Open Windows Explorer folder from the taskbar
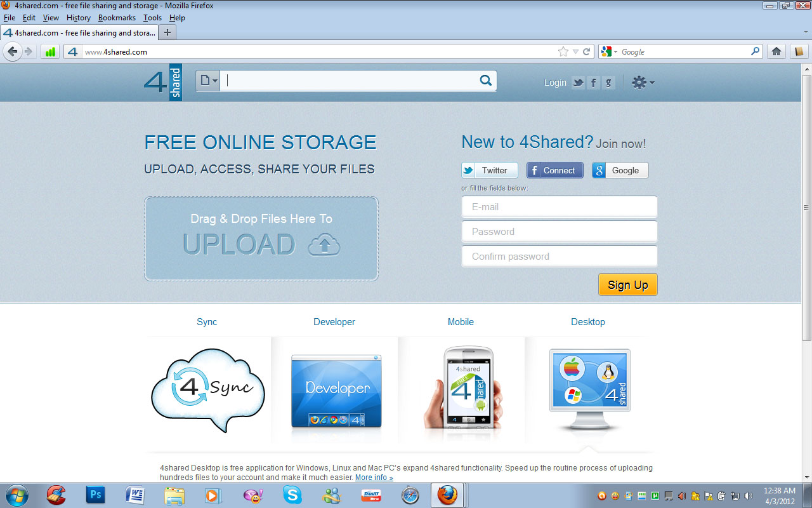 coord(174,495)
